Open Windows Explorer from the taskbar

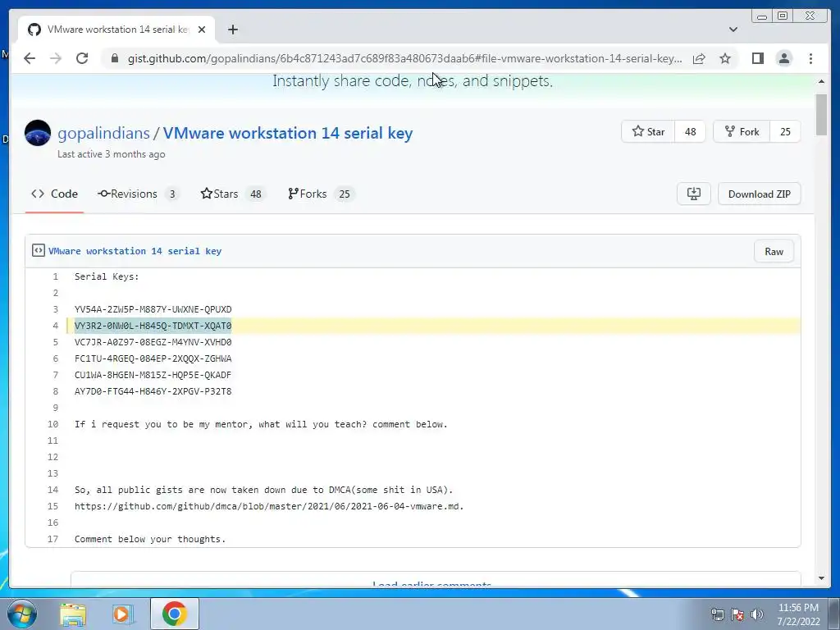(73, 614)
